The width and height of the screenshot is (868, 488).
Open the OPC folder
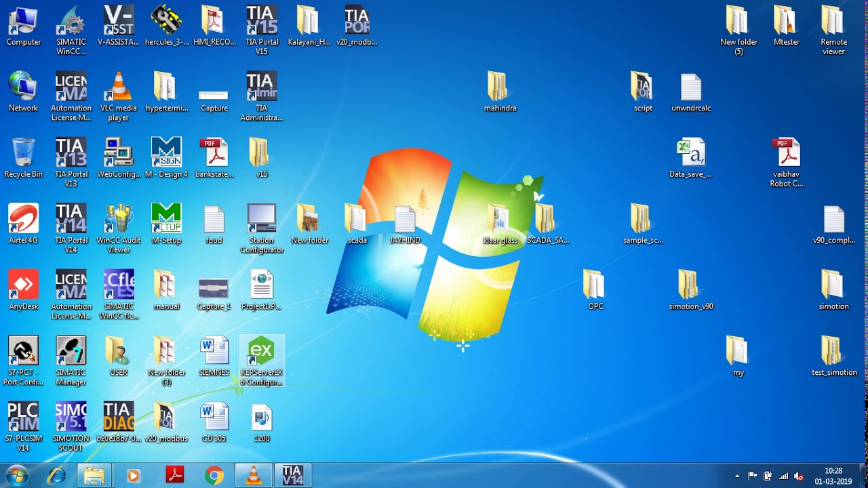click(595, 291)
